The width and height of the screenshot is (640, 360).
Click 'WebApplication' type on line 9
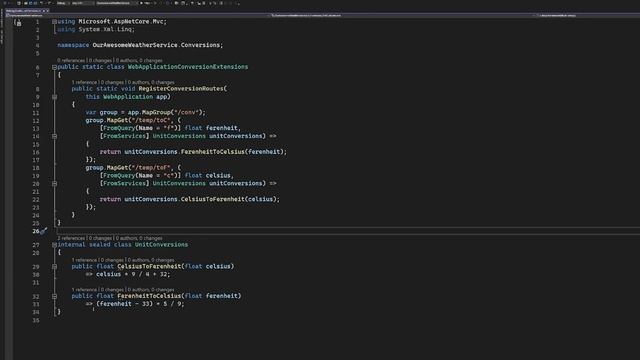(128, 97)
